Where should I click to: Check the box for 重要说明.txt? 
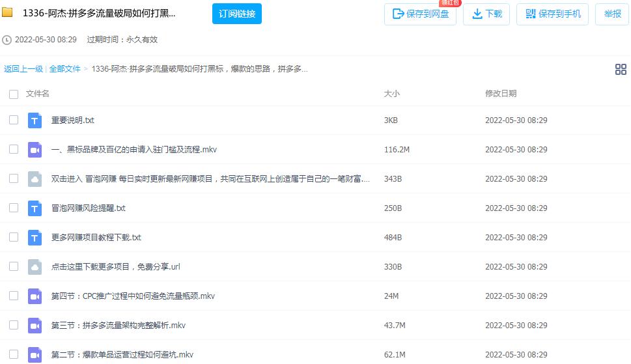(14, 120)
